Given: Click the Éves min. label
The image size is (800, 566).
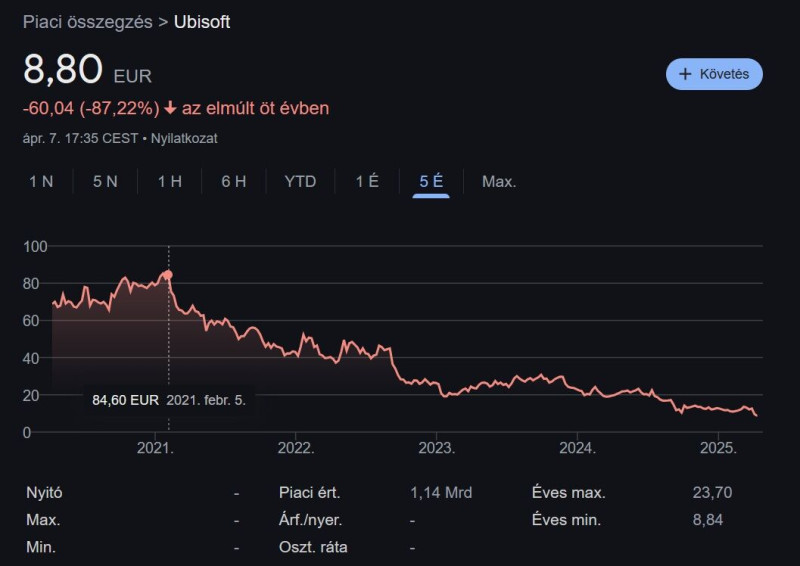Looking at the screenshot, I should coord(566,520).
